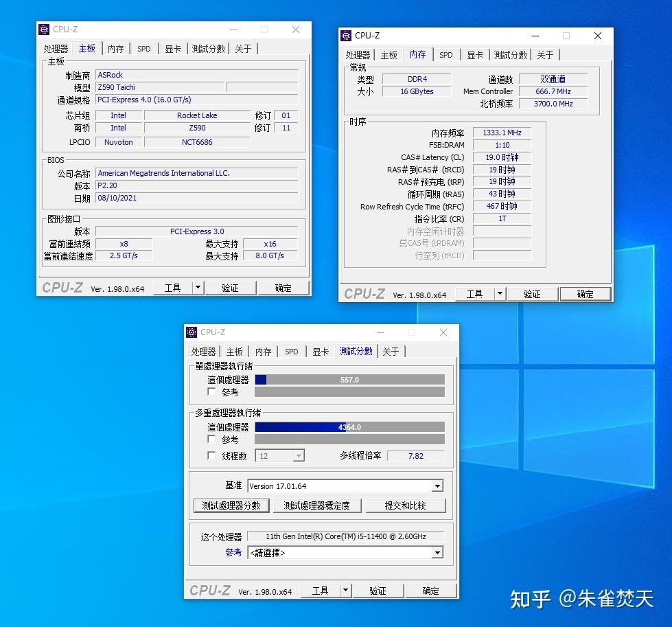Viewport: 672px width, 627px height.
Task: Open 内存 tab in benchmark window
Action: click(x=263, y=352)
